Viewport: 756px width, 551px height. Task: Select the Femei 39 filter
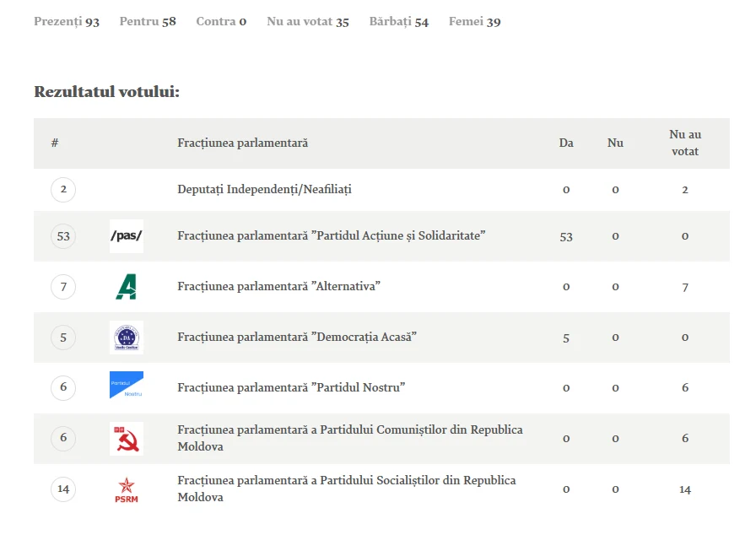point(474,22)
